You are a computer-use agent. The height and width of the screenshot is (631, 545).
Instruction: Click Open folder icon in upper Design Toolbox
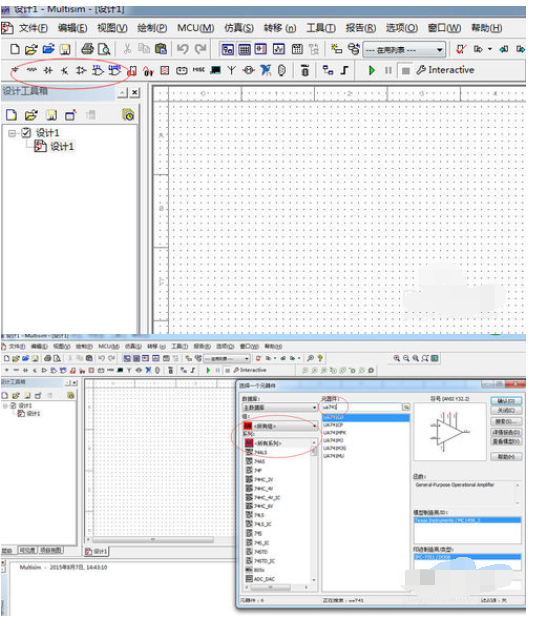pos(31,115)
